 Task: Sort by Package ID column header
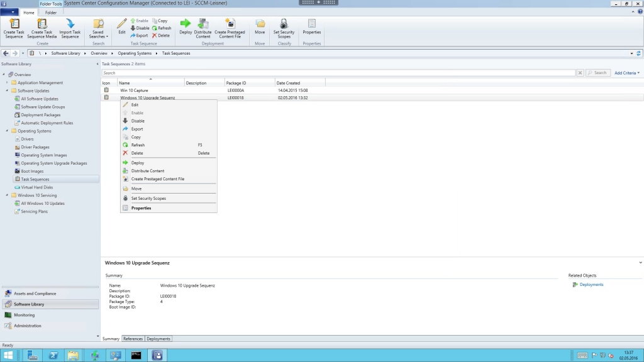tap(249, 83)
